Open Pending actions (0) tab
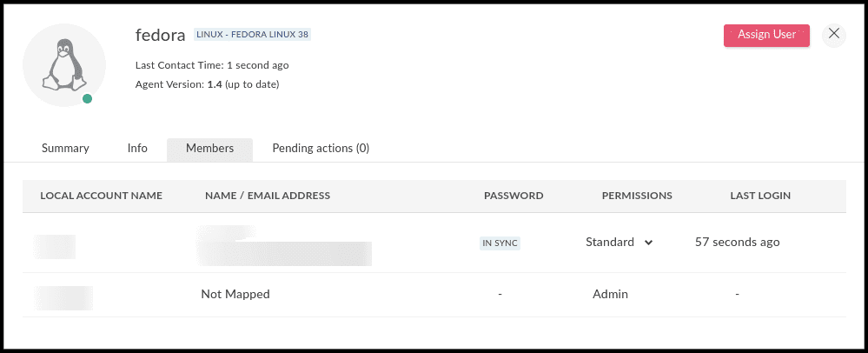 pyautogui.click(x=321, y=149)
